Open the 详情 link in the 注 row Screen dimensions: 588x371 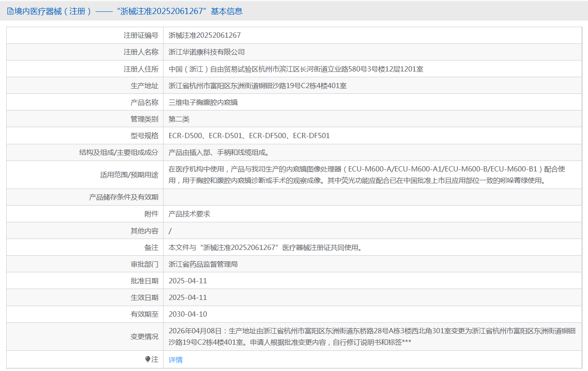pyautogui.click(x=175, y=360)
